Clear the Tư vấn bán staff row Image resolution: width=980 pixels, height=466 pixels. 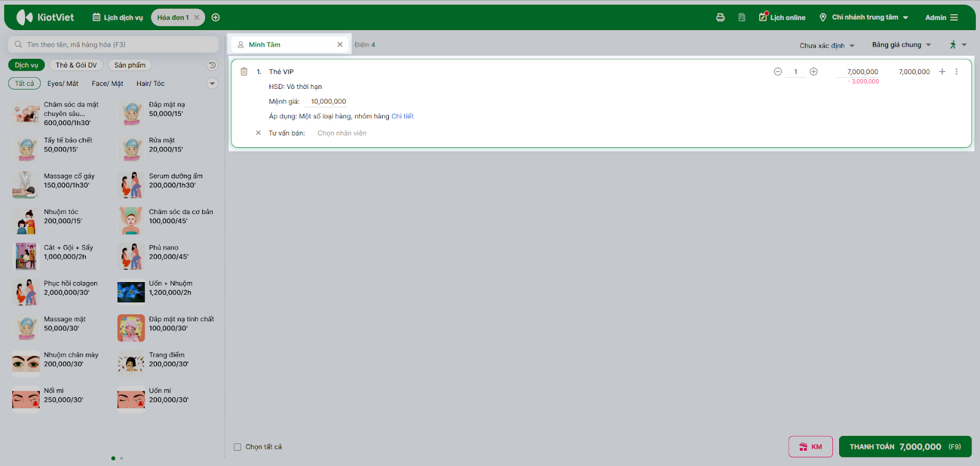pos(258,133)
